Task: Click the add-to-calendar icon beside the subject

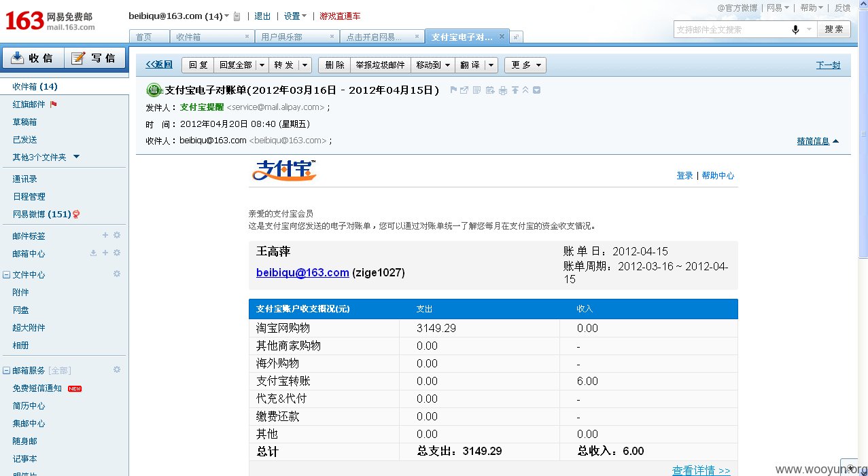Action: coord(490,90)
